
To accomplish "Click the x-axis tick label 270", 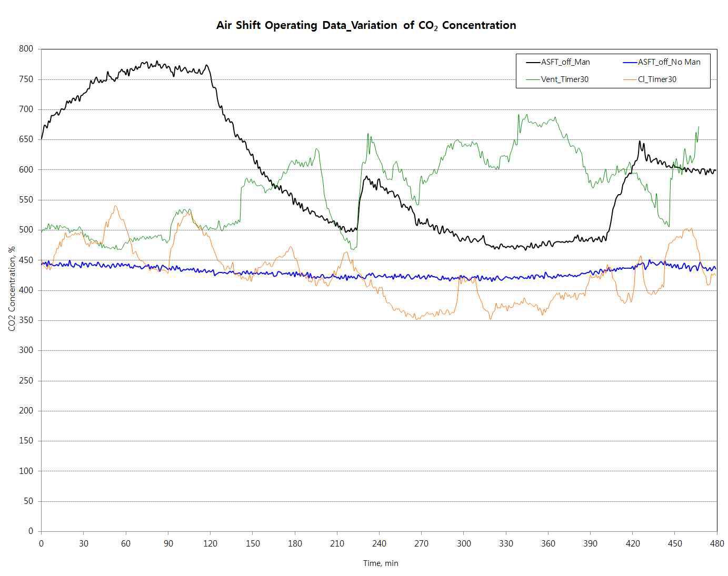I will tap(421, 543).
